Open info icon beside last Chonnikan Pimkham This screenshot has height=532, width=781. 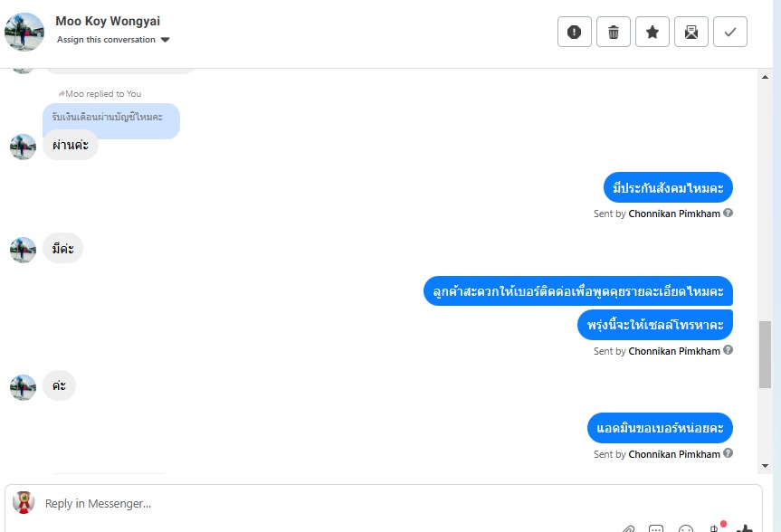(728, 453)
